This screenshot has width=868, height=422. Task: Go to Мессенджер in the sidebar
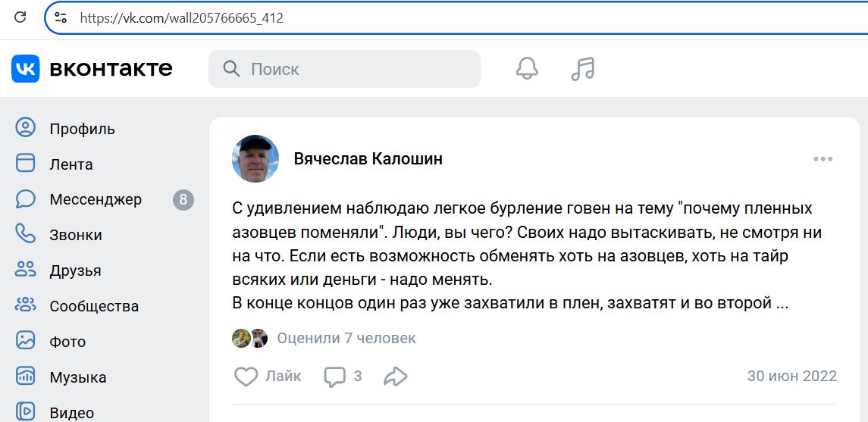tap(96, 200)
